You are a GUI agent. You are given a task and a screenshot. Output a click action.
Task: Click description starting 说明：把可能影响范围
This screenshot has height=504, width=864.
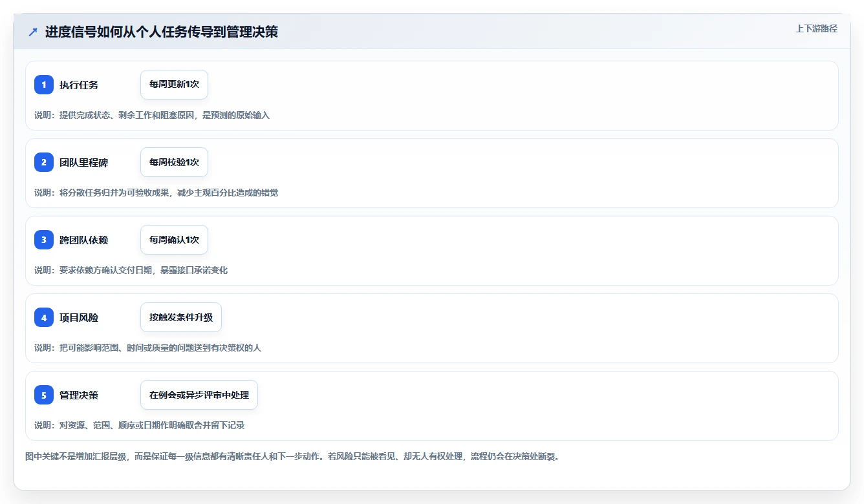point(147,348)
